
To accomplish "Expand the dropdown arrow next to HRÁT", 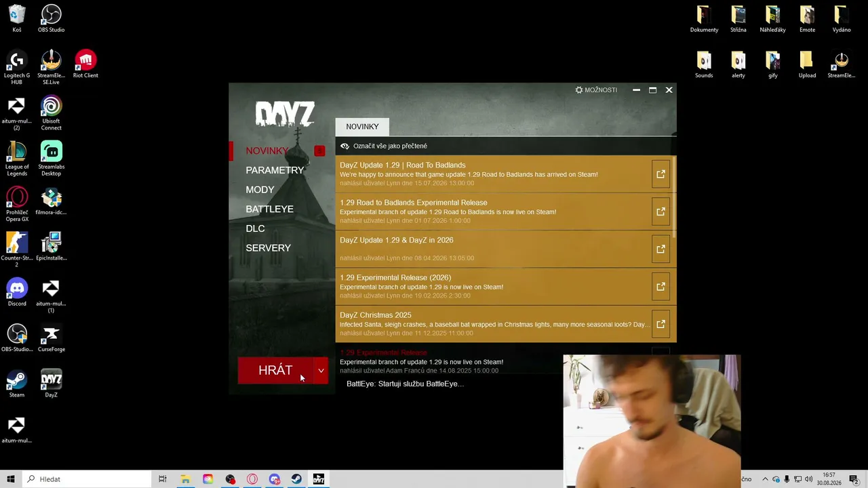I will 321,370.
